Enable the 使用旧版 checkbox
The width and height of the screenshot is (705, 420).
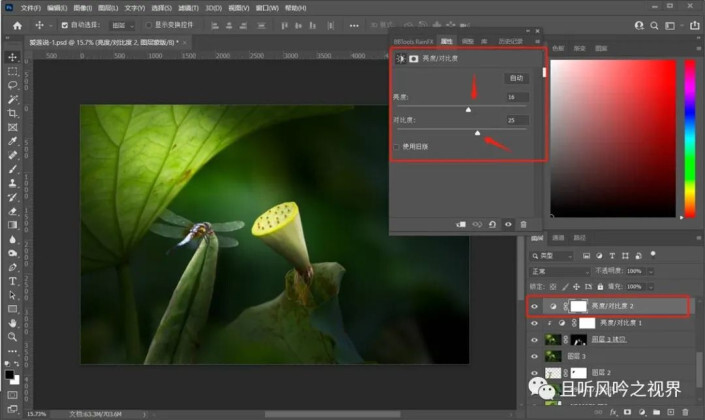(397, 146)
